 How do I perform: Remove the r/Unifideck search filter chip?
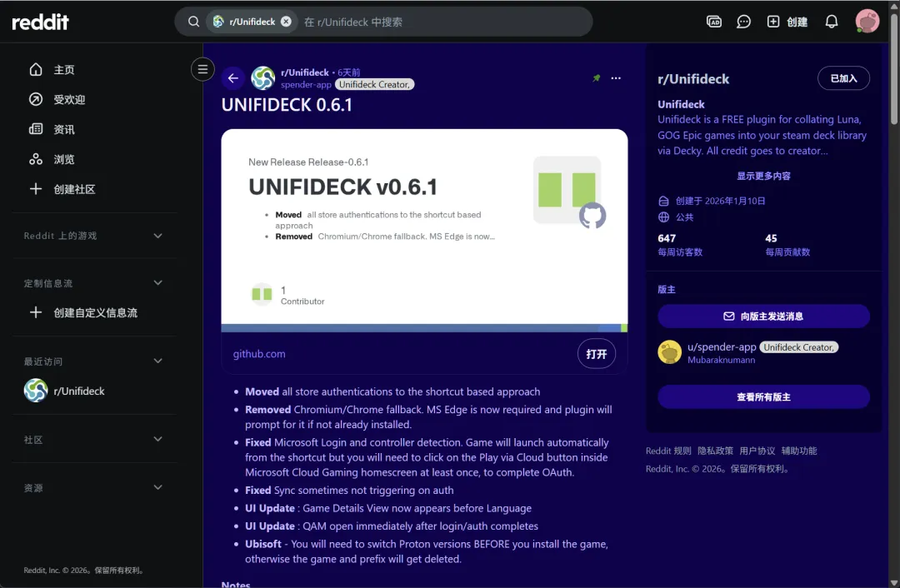286,22
